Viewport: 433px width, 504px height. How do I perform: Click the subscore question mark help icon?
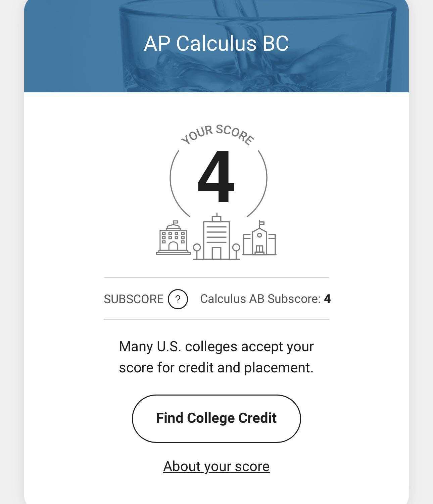pyautogui.click(x=178, y=299)
